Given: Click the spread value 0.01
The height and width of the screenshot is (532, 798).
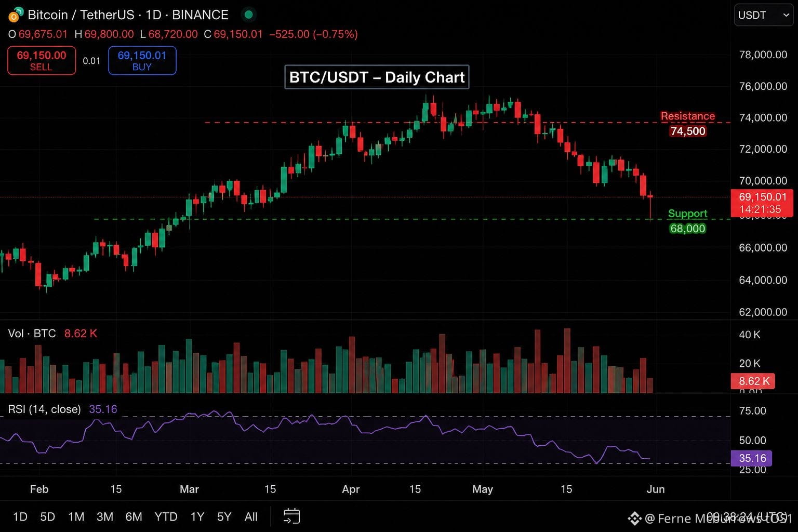Looking at the screenshot, I should click(x=91, y=61).
